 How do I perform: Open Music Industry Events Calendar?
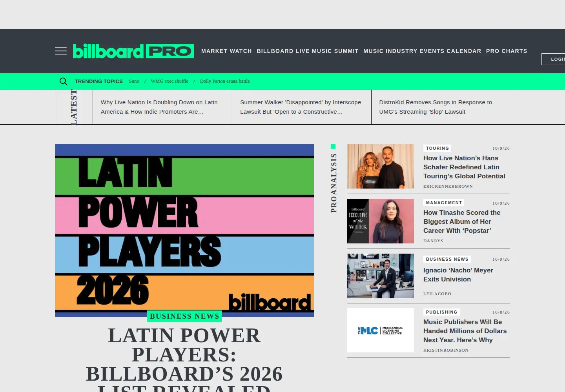pyautogui.click(x=422, y=51)
